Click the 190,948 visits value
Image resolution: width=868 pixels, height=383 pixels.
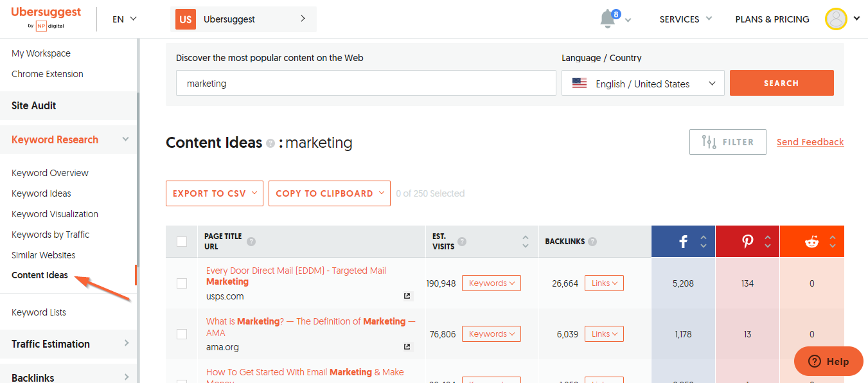pyautogui.click(x=441, y=283)
